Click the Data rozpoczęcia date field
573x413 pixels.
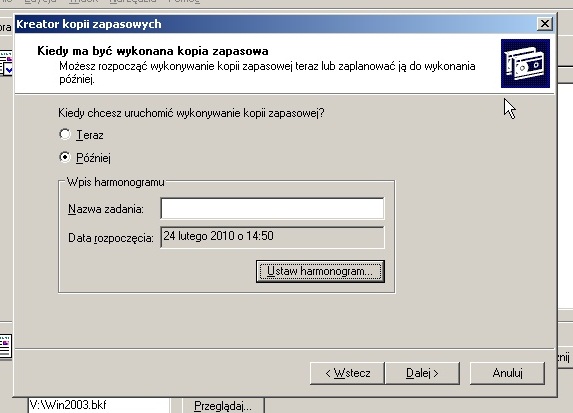(x=272, y=237)
